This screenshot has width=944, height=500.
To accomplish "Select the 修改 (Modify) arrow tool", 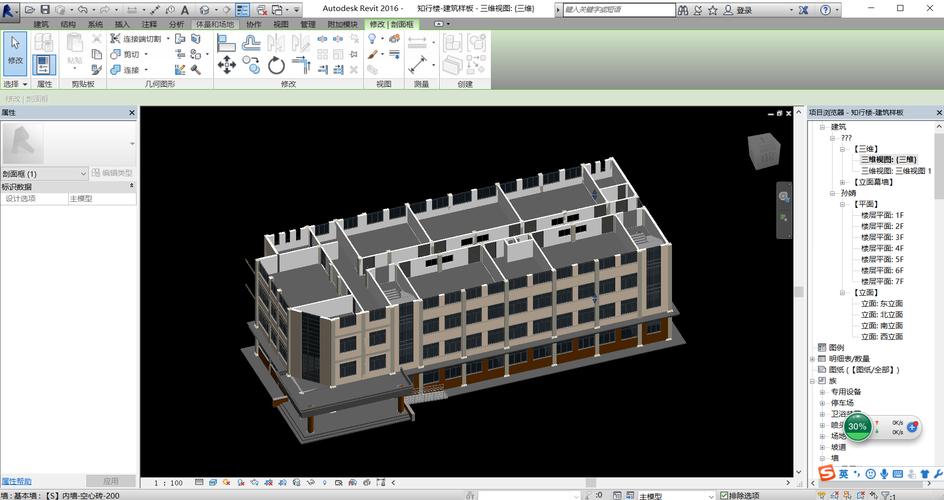I will (x=15, y=50).
